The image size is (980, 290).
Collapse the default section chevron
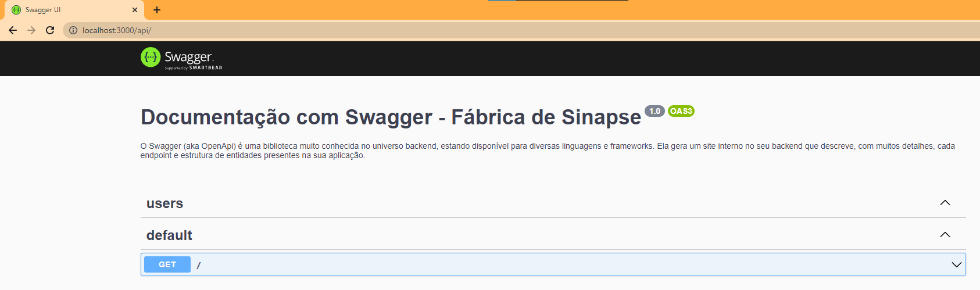click(x=945, y=235)
